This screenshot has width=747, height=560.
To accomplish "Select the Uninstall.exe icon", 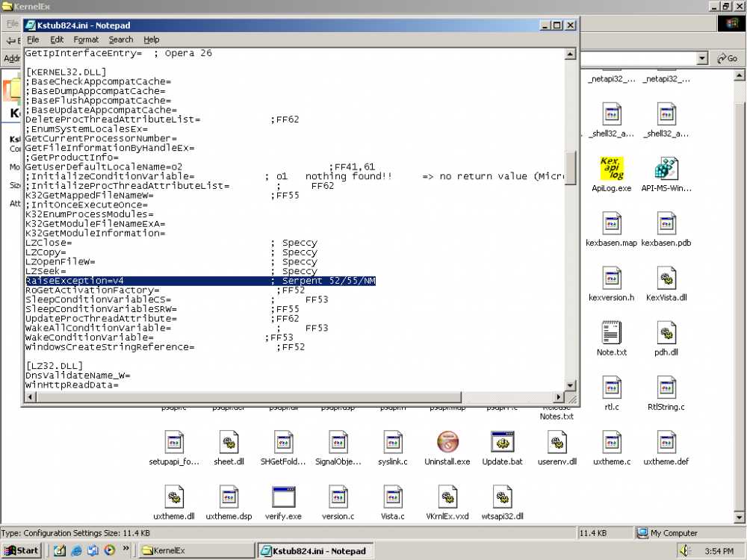I will (x=447, y=441).
